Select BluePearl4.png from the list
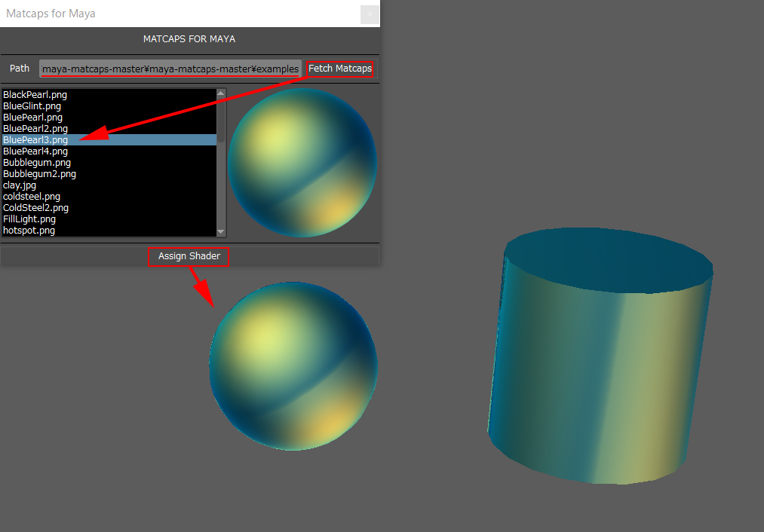The width and height of the screenshot is (764, 532). [x=35, y=151]
